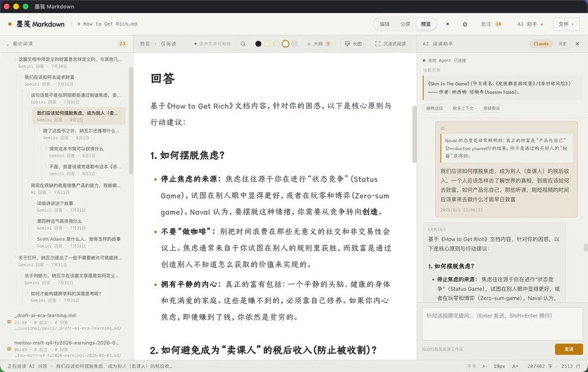Switch to 编辑 edit mode

(385, 24)
